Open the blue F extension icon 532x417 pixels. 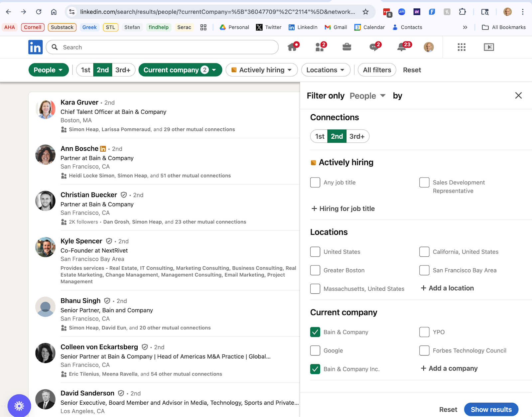432,12
